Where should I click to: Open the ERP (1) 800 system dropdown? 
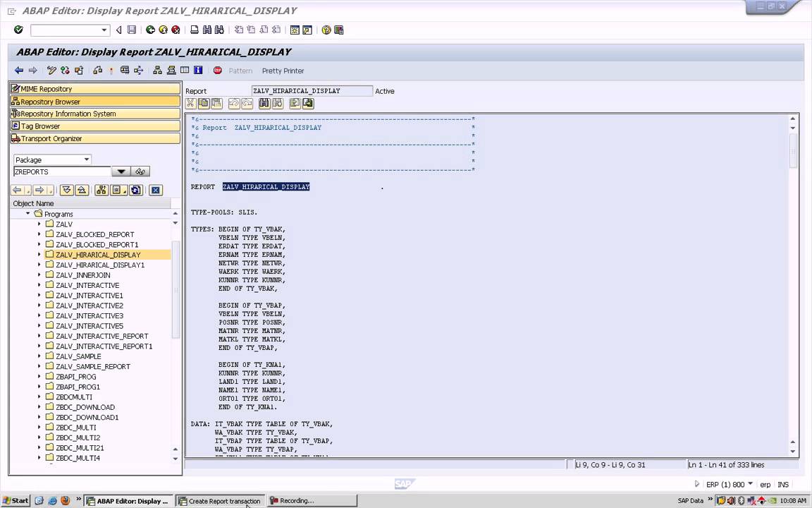750,483
